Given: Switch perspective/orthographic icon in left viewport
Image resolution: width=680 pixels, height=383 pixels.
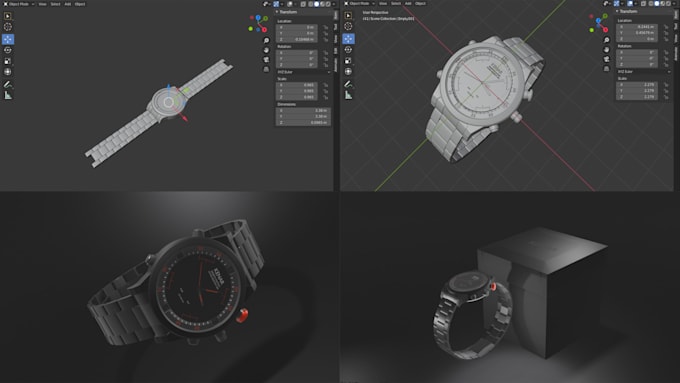Looking at the screenshot, I should pyautogui.click(x=266, y=69).
